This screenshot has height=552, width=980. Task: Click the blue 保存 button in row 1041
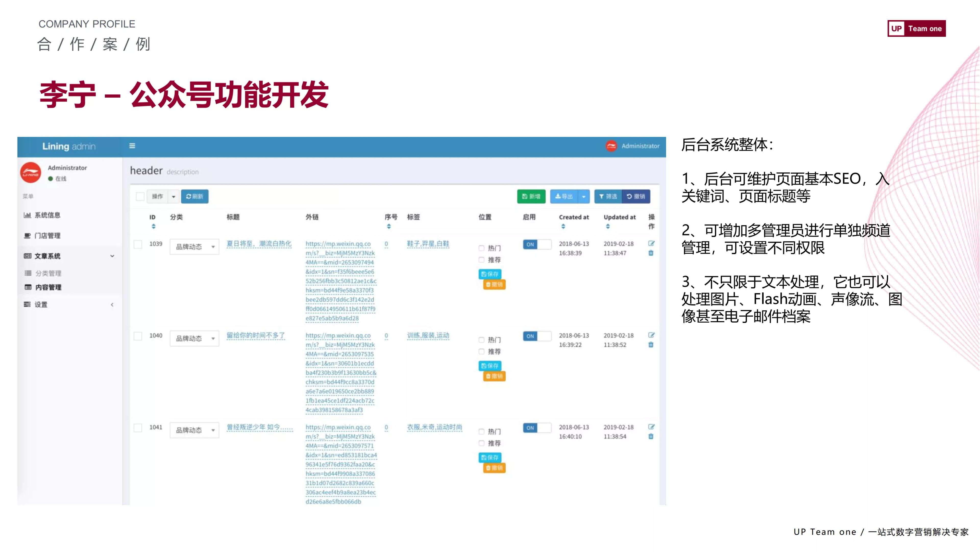click(x=490, y=457)
